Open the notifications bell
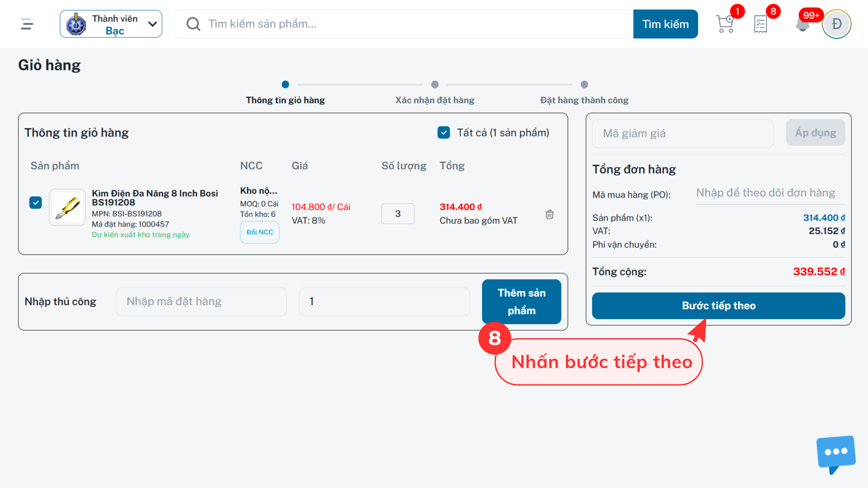868x488 pixels. click(802, 25)
